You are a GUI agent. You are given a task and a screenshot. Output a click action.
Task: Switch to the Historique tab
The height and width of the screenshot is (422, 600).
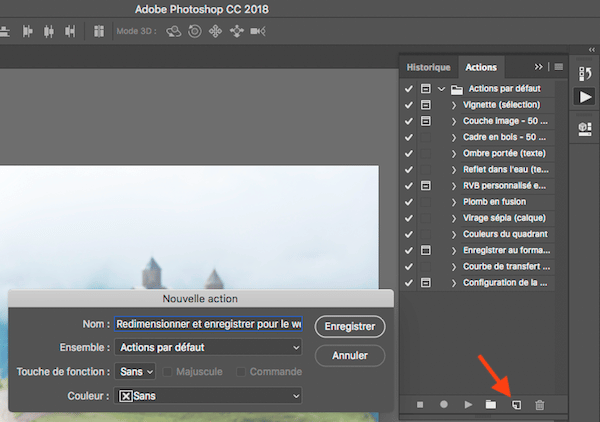428,67
